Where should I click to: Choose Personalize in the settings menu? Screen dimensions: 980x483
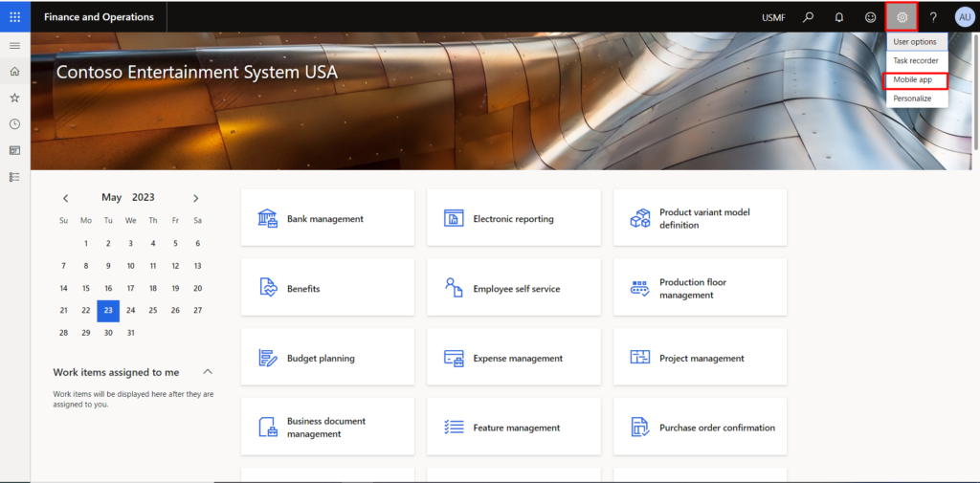click(917, 99)
